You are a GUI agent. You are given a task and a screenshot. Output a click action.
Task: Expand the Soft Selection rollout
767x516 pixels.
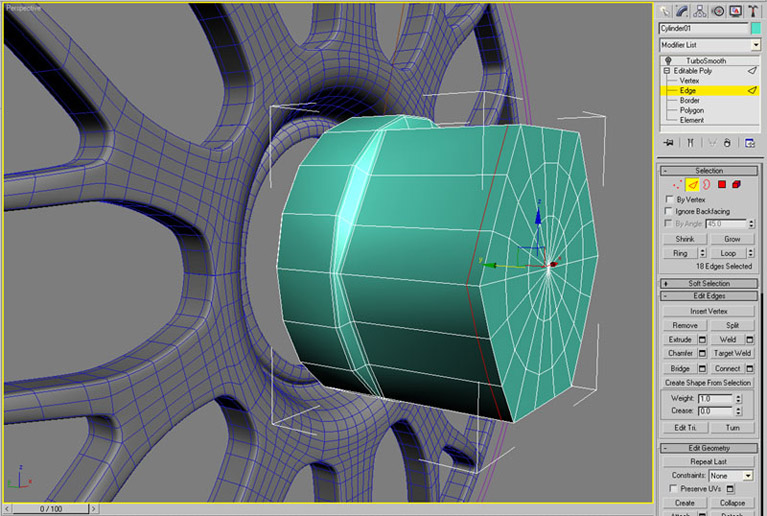(709, 283)
